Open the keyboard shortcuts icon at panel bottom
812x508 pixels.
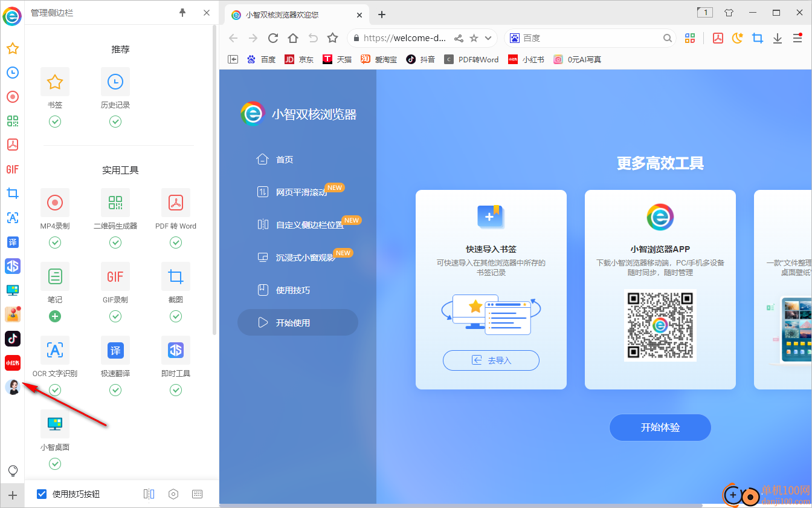[x=197, y=494]
